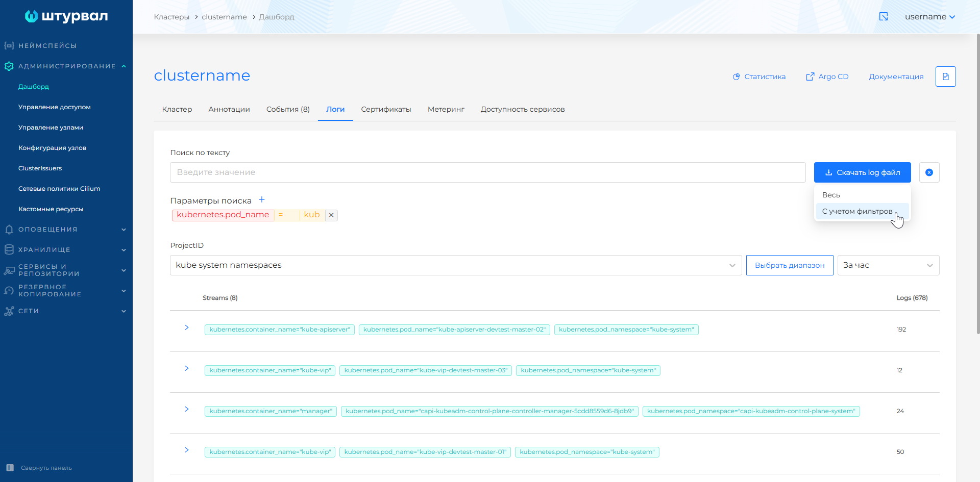Open Argo CD external link

pos(827,77)
